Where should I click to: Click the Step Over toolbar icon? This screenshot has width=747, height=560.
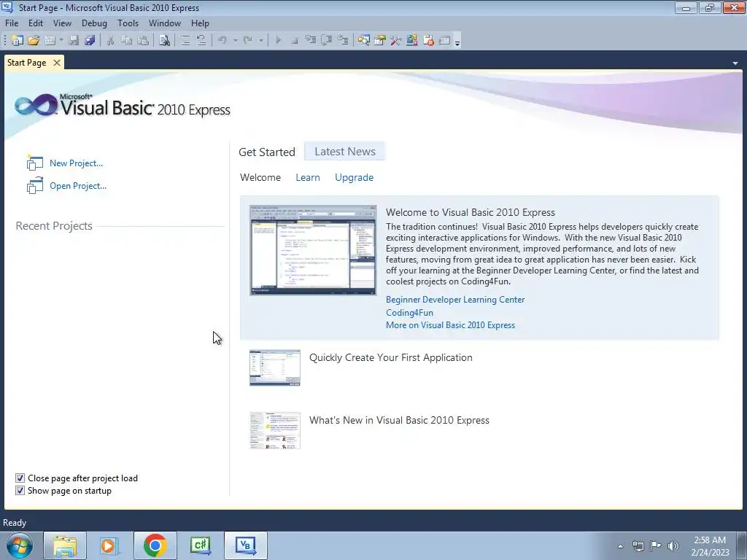click(x=327, y=41)
